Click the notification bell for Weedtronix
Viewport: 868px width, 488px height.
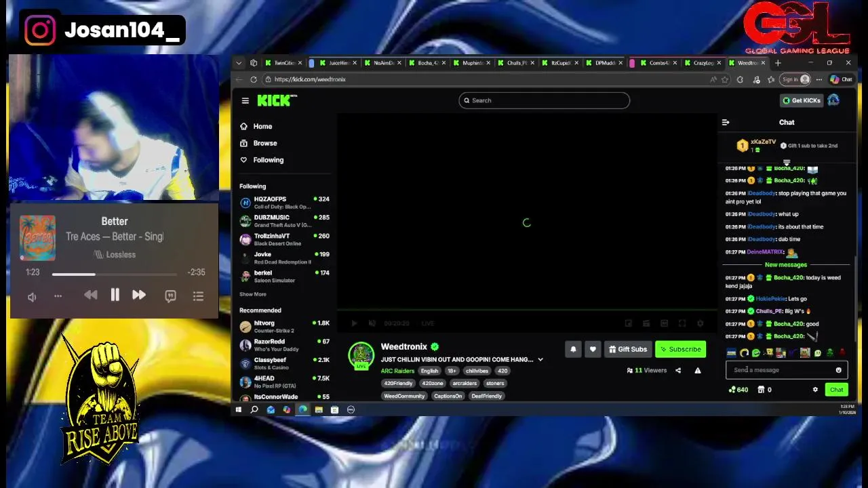pyautogui.click(x=573, y=349)
